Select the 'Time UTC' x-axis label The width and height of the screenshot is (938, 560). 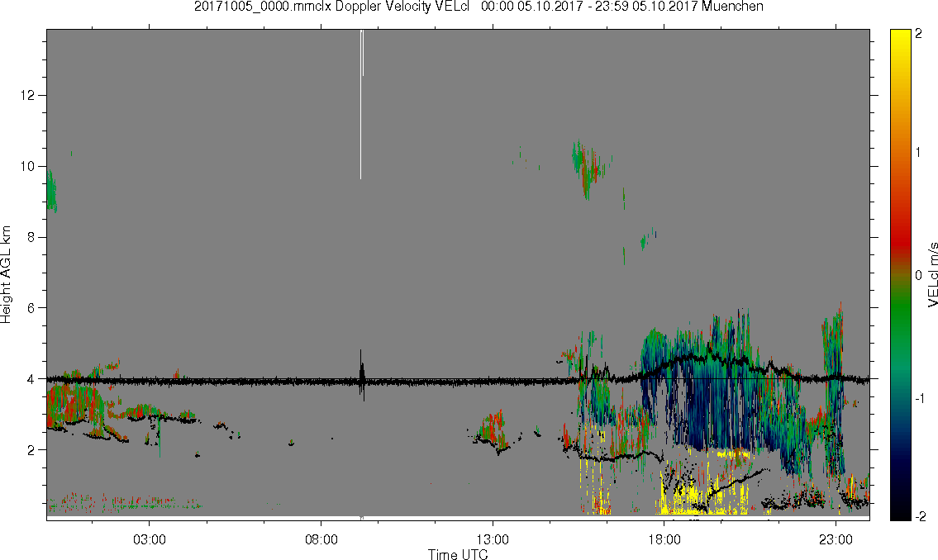click(x=458, y=554)
